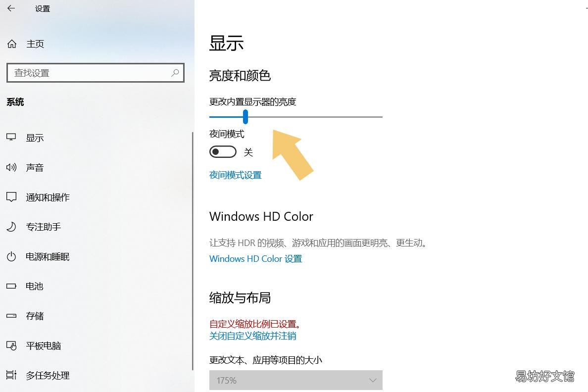The width and height of the screenshot is (588, 392).
Task: Click 关闭自定义缩放并注销 link
Action: (x=253, y=336)
